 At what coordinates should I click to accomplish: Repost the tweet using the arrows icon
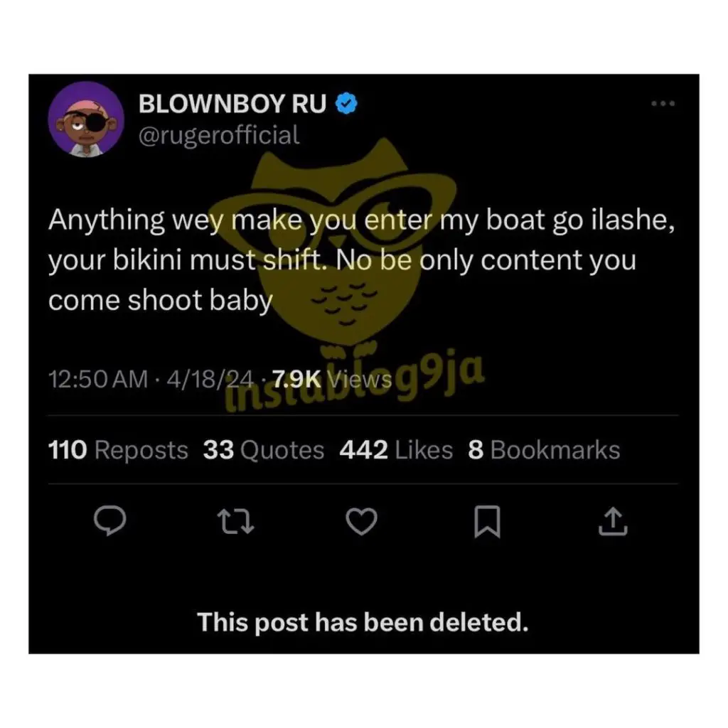pyautogui.click(x=236, y=521)
